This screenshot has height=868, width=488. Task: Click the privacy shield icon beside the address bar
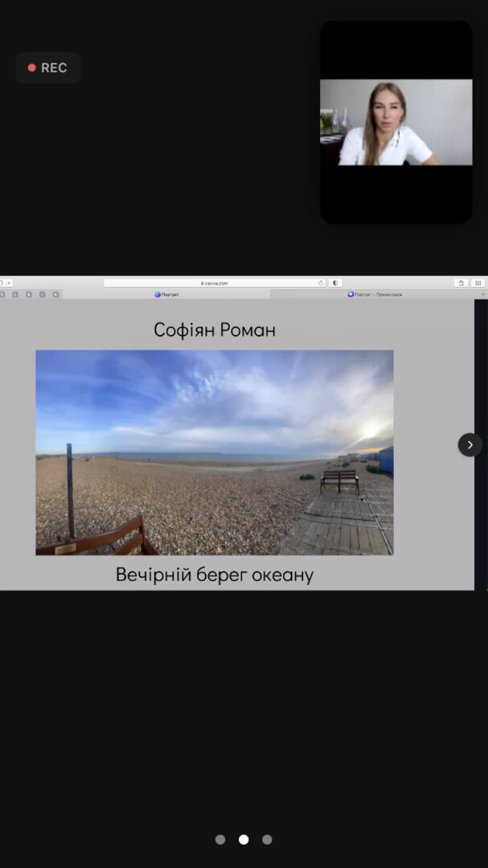coord(335,283)
